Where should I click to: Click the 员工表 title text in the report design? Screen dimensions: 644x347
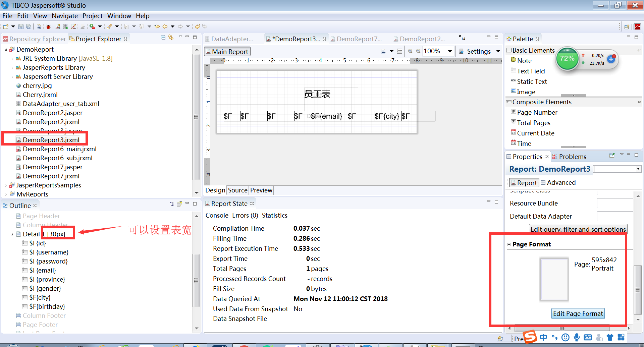317,94
